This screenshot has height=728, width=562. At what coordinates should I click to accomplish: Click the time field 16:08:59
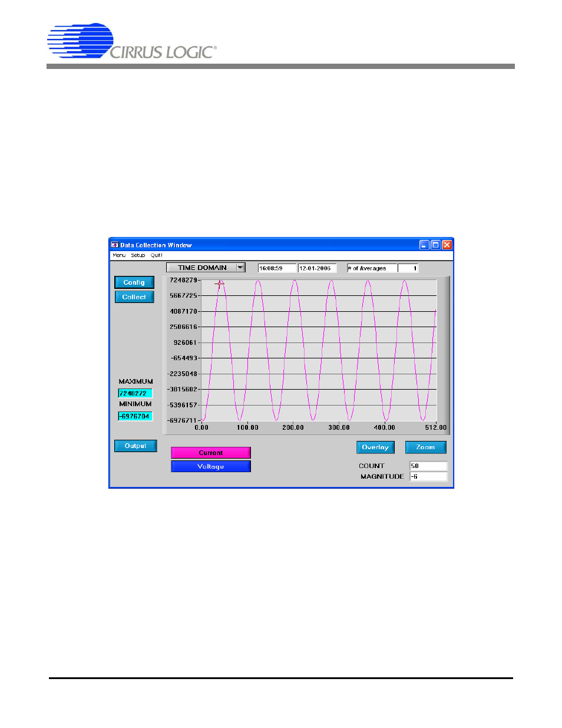[x=277, y=268]
